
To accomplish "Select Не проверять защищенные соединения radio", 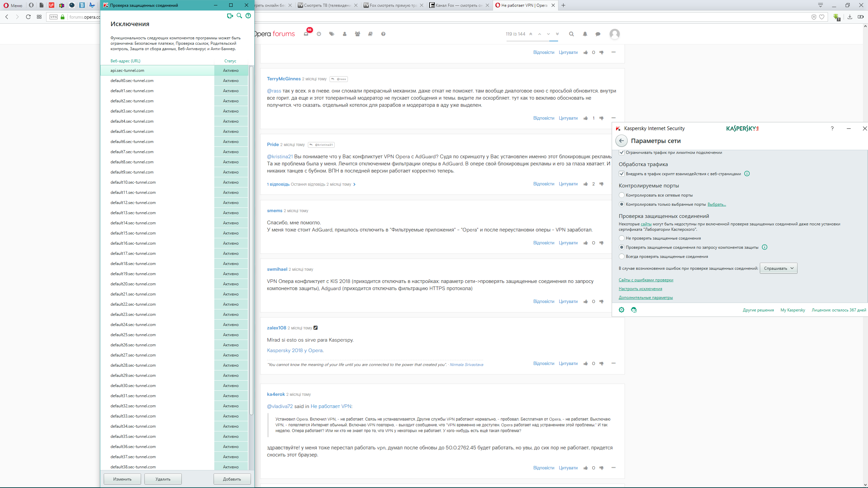I will [x=622, y=238].
